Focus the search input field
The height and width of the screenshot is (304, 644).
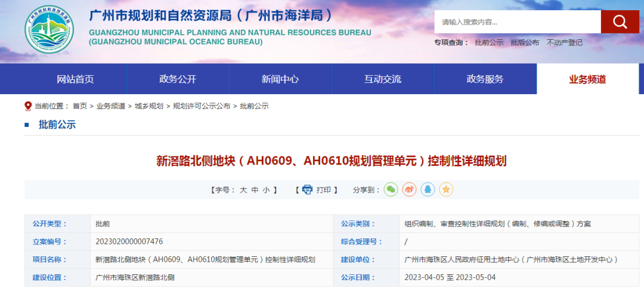pos(516,22)
